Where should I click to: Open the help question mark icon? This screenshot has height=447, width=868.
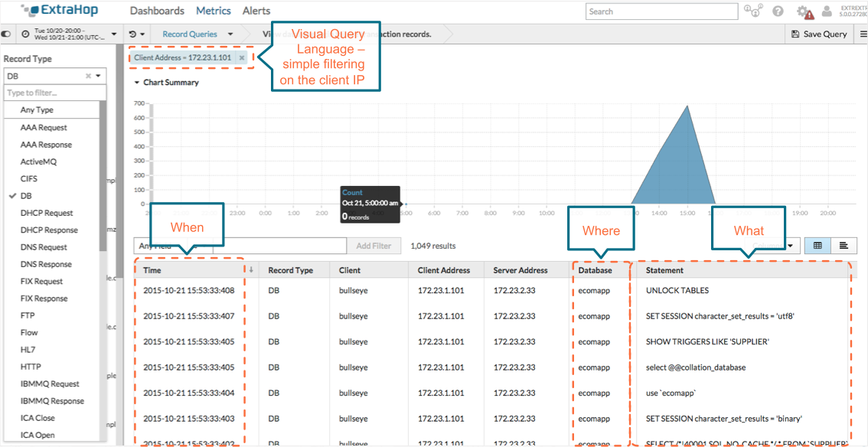[778, 11]
